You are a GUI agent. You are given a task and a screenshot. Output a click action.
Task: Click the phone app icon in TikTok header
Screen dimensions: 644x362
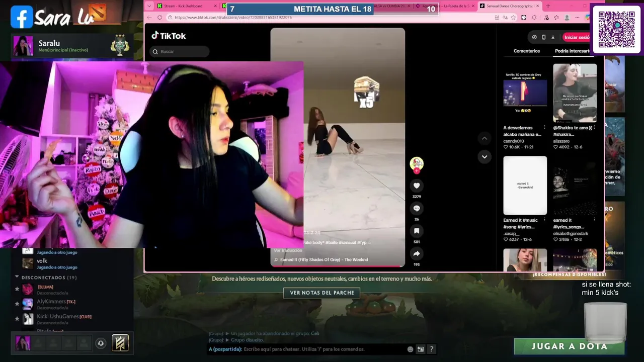(543, 37)
